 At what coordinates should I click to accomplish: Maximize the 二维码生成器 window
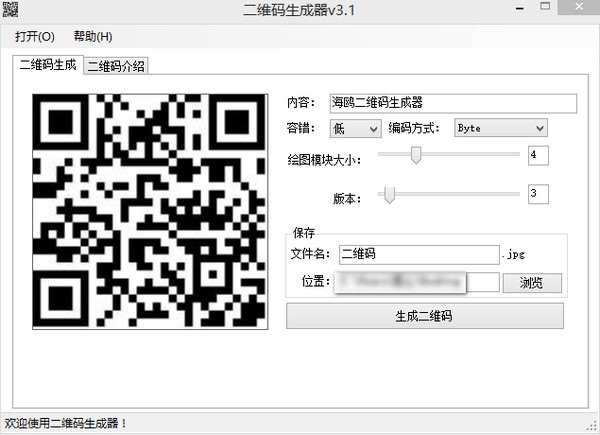click(545, 7)
